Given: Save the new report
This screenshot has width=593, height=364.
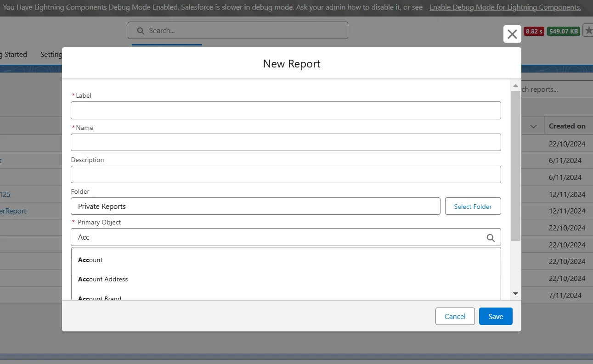Looking at the screenshot, I should tap(495, 316).
